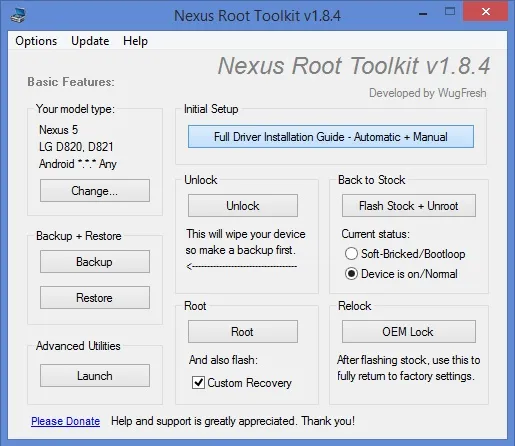This screenshot has width=515, height=446.
Task: Launch Advanced Utilities
Action: [95, 376]
